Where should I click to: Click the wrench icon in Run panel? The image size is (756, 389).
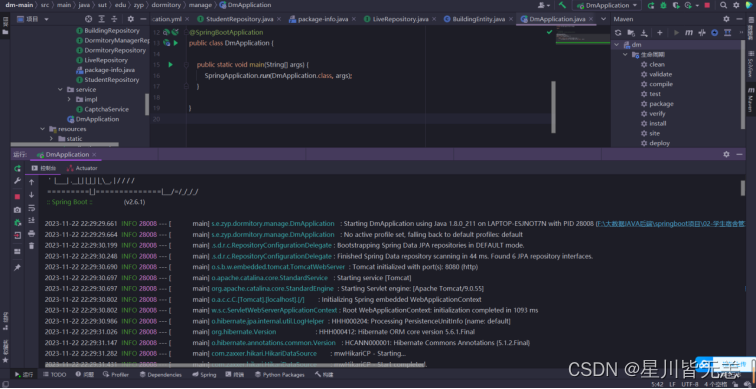pos(17,181)
